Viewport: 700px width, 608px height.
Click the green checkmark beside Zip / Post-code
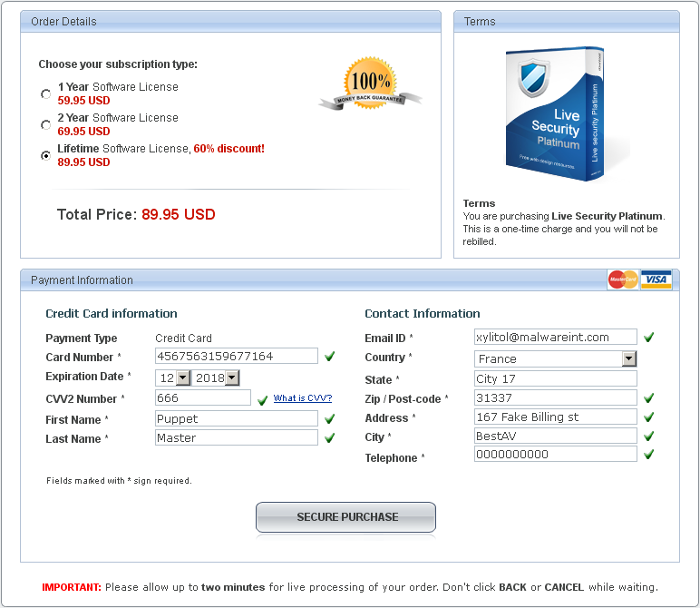click(x=649, y=397)
